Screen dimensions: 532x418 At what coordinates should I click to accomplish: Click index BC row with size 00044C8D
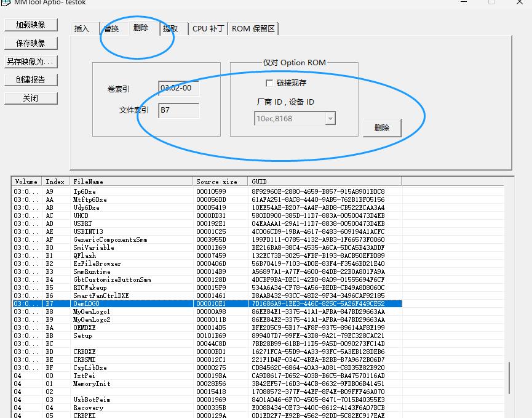207,344
